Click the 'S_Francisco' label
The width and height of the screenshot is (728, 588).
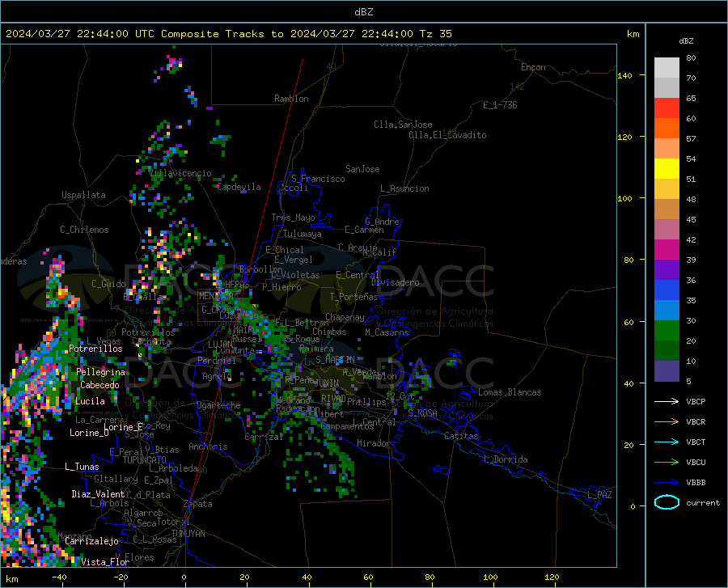tap(318, 179)
